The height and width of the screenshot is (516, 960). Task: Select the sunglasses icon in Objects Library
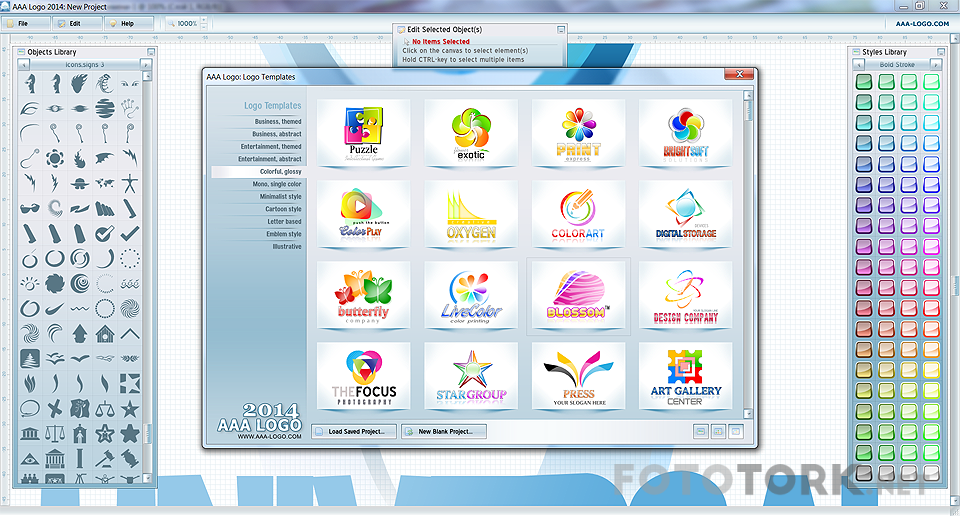[29, 208]
